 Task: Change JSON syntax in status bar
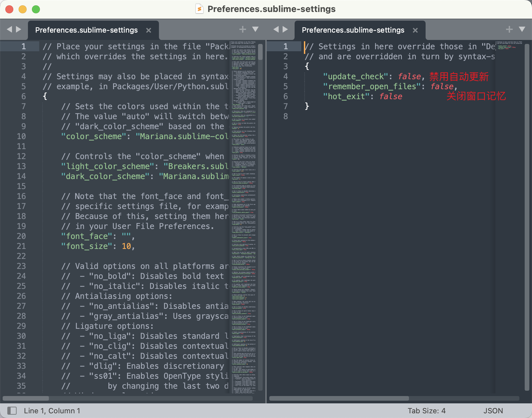click(493, 411)
